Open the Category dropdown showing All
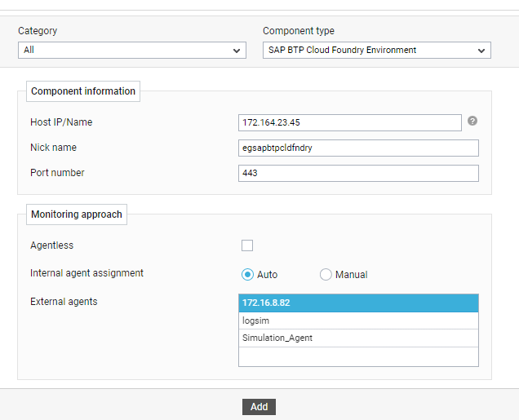 pyautogui.click(x=132, y=51)
